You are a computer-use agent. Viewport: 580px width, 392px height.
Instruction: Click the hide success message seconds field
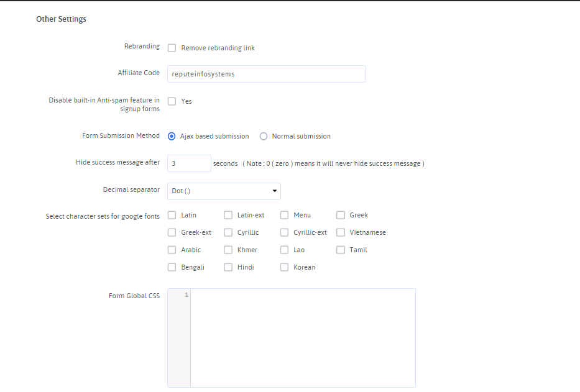click(190, 163)
